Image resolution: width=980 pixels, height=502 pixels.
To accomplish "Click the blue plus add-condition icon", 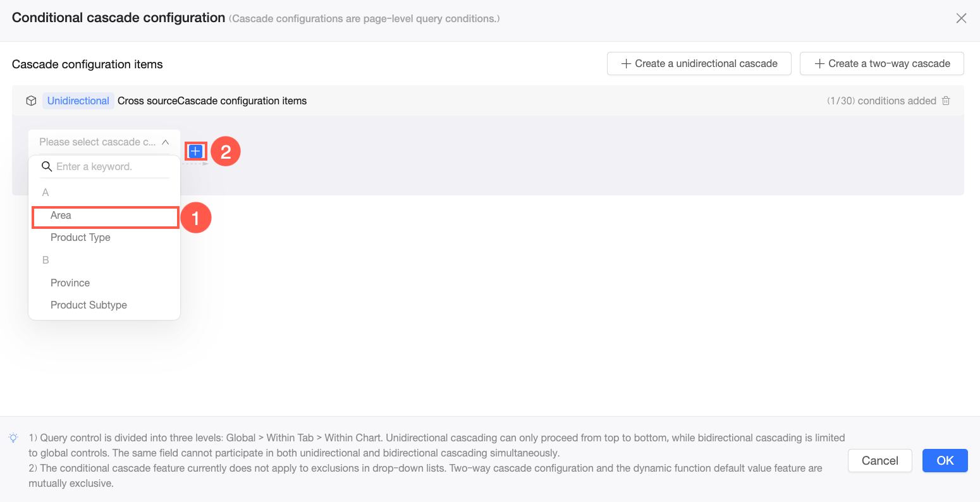I will (x=196, y=151).
